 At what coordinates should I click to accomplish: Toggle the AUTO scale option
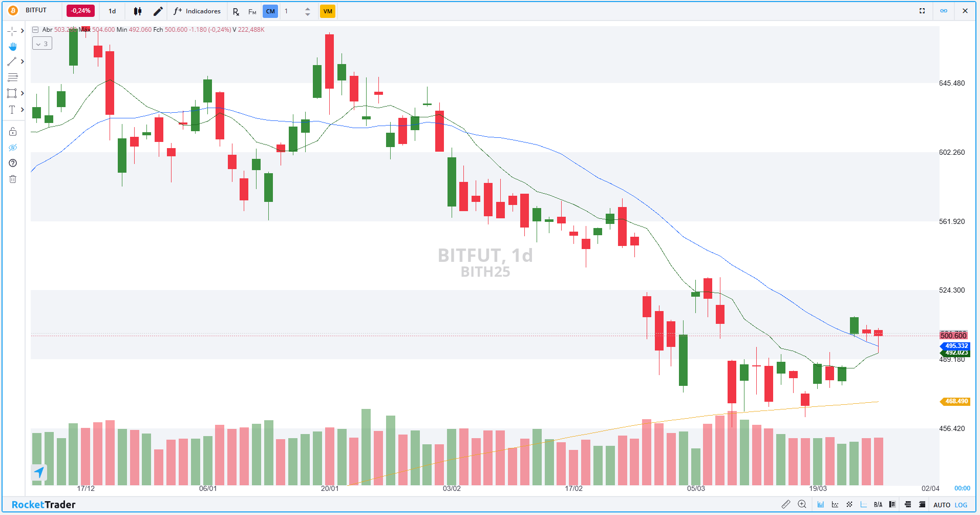click(942, 505)
